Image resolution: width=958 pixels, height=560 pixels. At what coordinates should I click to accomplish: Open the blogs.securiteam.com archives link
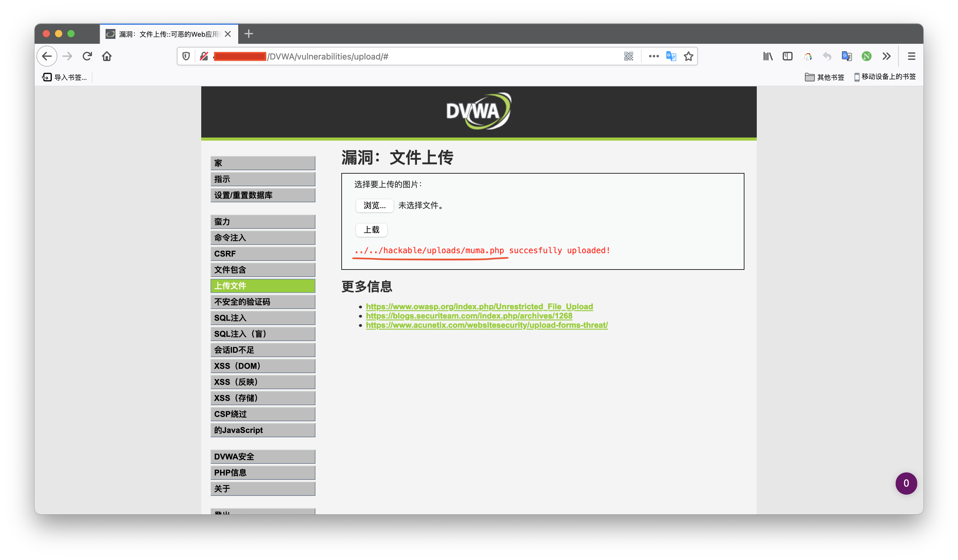pos(469,316)
